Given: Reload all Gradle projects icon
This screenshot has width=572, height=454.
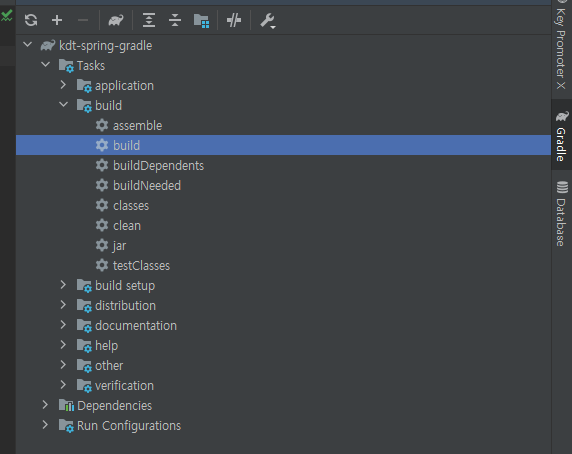Looking at the screenshot, I should (x=31, y=20).
